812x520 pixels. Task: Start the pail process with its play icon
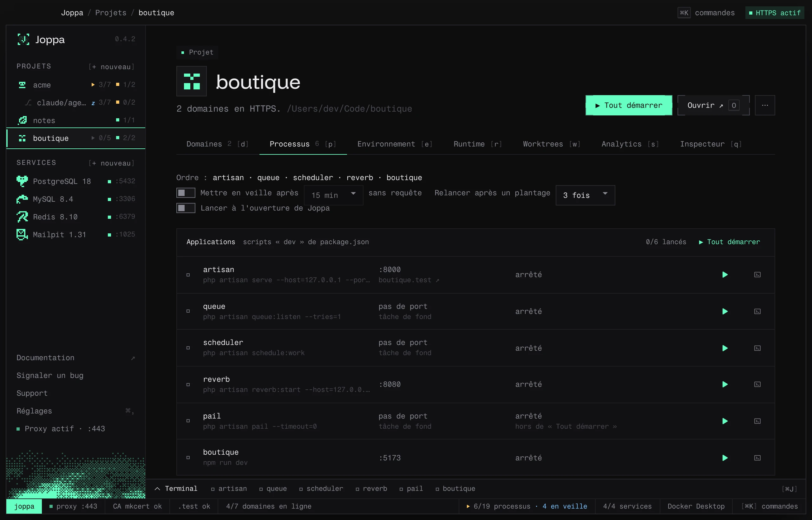(x=725, y=421)
